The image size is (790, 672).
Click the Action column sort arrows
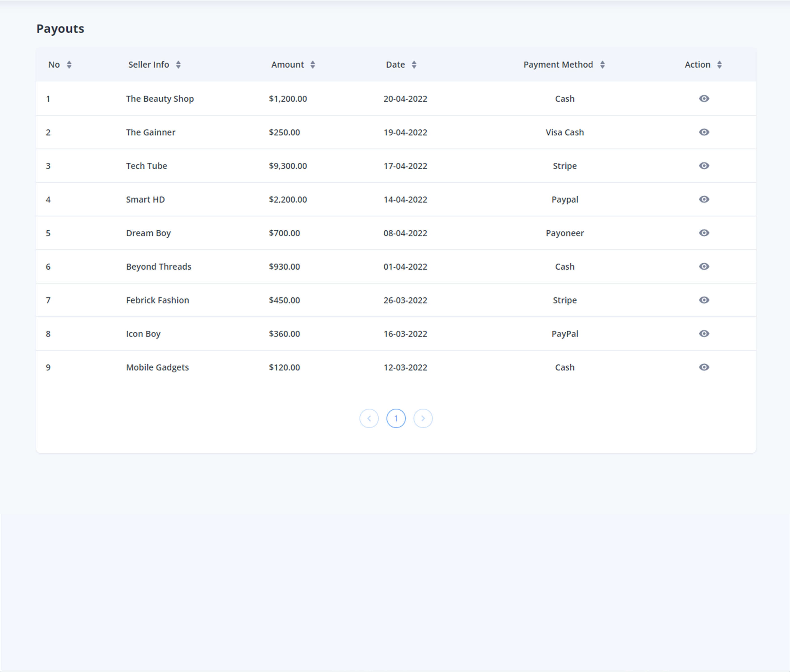point(719,65)
